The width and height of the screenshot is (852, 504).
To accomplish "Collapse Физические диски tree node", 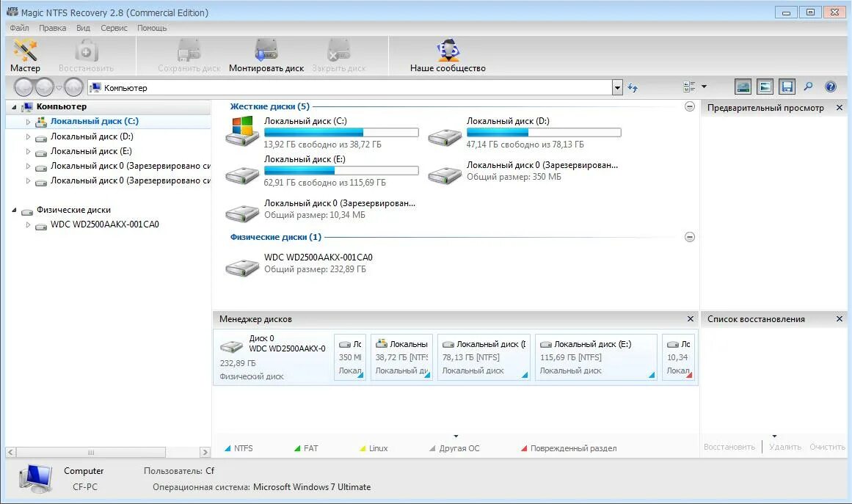I will 14,210.
